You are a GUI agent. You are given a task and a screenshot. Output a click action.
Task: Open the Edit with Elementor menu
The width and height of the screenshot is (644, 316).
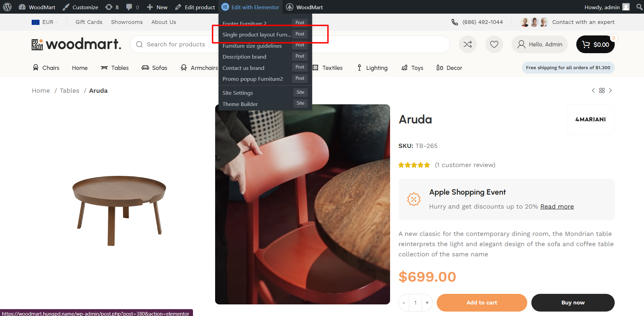(x=251, y=7)
